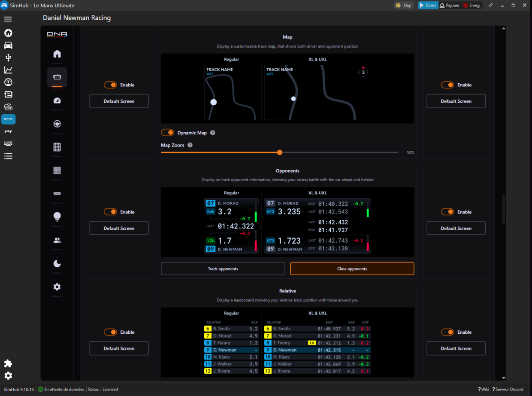Switch from Day mode using the Day button
Image resolution: width=532 pixels, height=396 pixels.
(403, 5)
